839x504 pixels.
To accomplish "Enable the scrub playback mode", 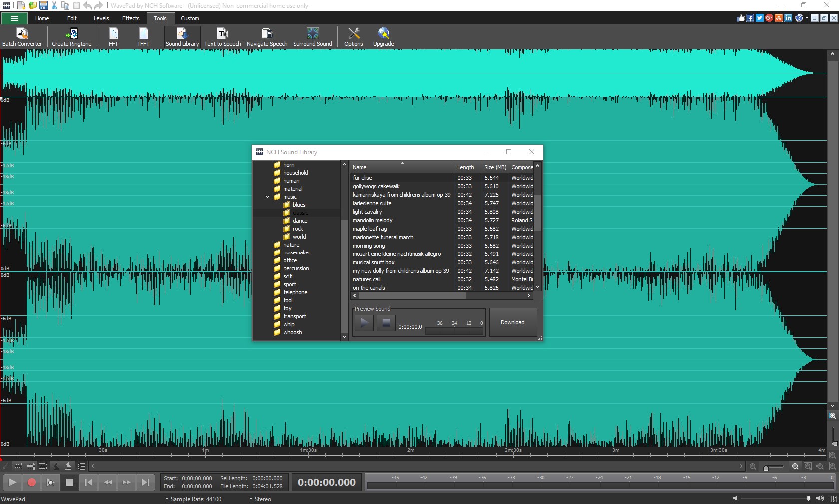I will click(50, 482).
